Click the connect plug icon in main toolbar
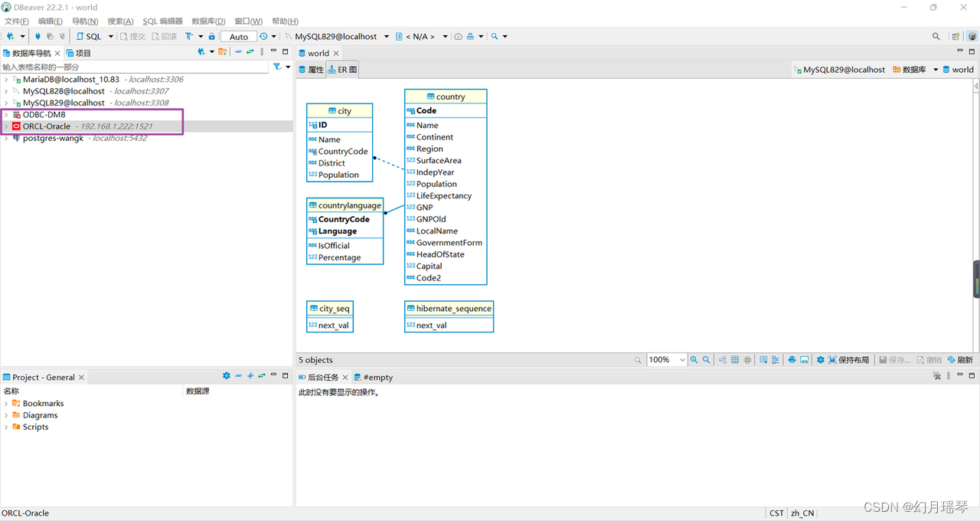Screen dimensions: 980x521 pyautogui.click(x=38, y=36)
